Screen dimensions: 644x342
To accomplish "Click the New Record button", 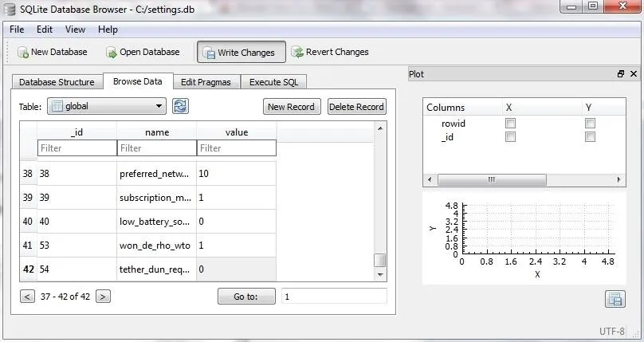I will (291, 107).
